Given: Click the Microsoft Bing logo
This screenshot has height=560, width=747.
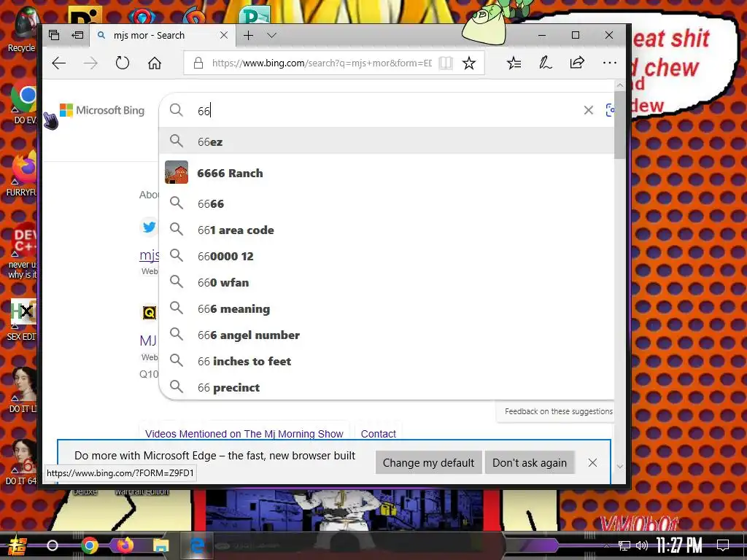Looking at the screenshot, I should pyautogui.click(x=102, y=110).
